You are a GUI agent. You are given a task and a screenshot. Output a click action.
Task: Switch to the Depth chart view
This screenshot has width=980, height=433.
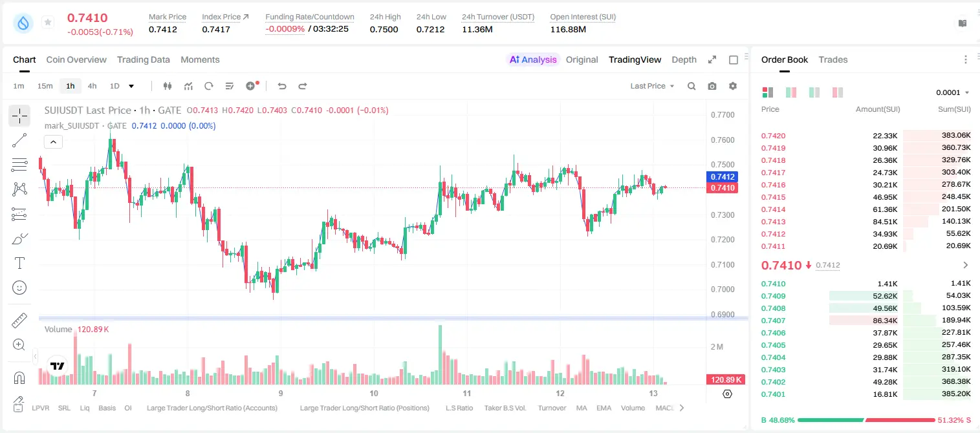click(684, 59)
